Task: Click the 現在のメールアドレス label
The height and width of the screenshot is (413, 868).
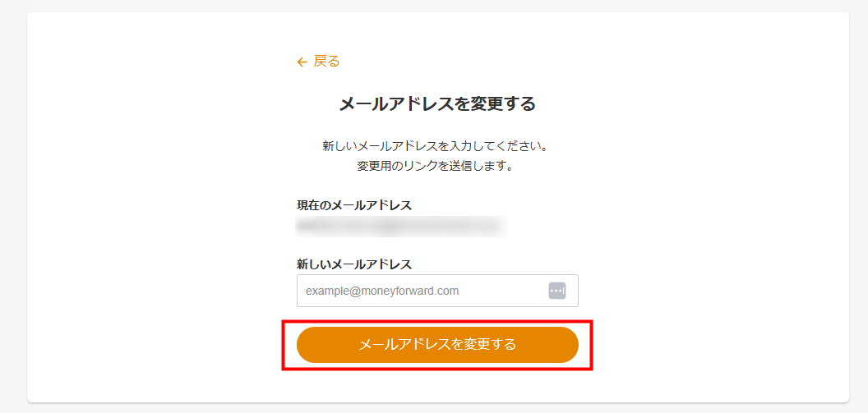Action: click(354, 205)
